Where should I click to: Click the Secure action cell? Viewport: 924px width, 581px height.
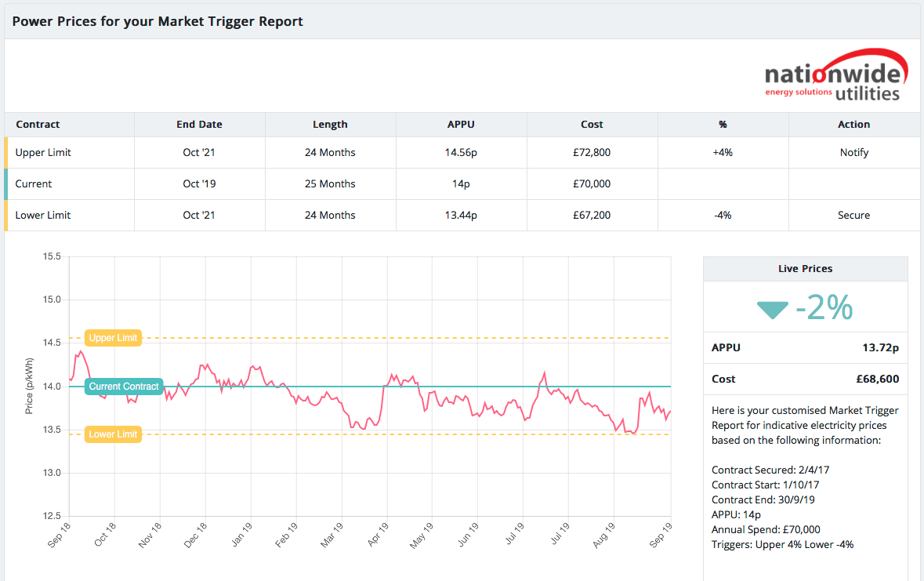point(854,216)
